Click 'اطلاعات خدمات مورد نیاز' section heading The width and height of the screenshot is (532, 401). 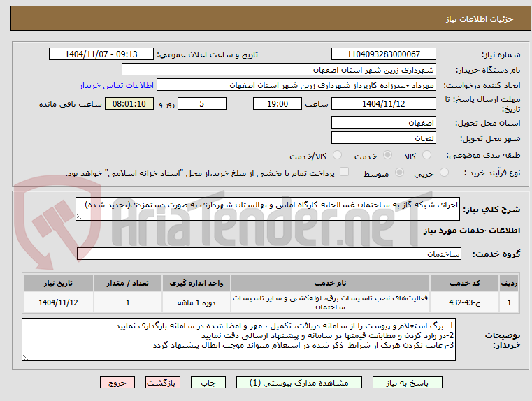click(x=472, y=231)
